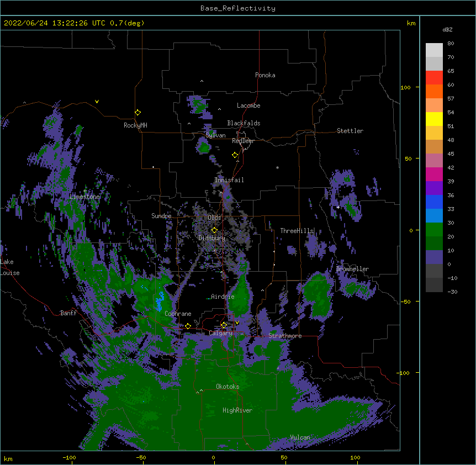476x465 pixels.
Task: Click the Calgary city label
Action: (x=220, y=333)
